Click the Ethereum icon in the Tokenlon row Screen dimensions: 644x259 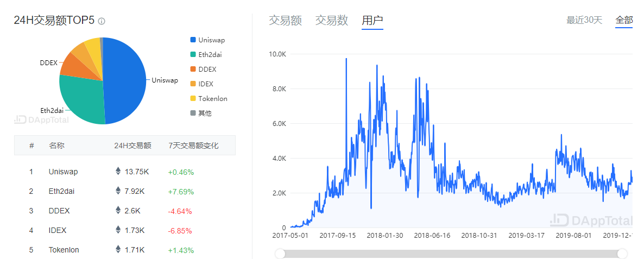[118, 249]
